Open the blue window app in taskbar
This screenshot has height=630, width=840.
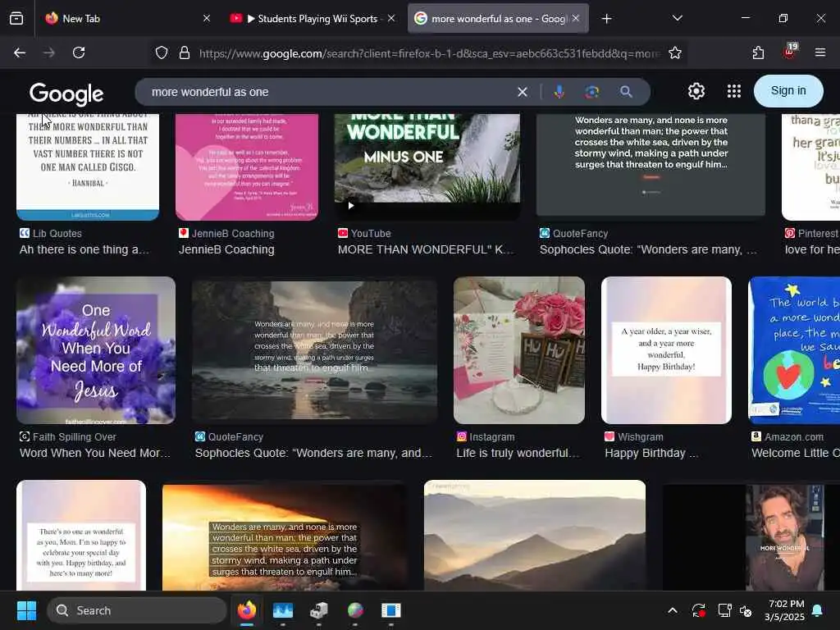[390, 610]
